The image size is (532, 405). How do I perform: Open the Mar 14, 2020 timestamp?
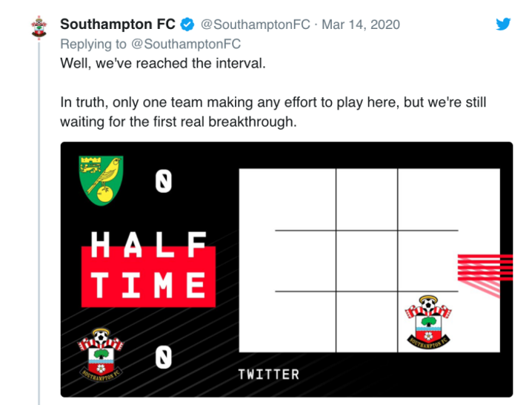(361, 24)
